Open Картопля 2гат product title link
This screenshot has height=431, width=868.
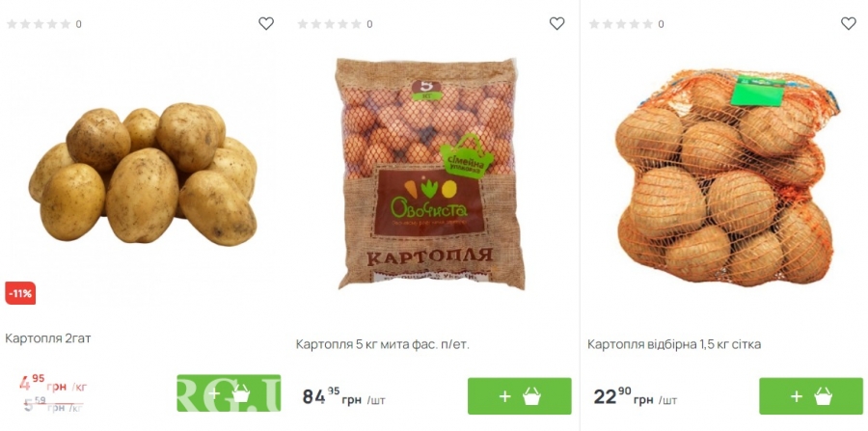[x=48, y=338]
